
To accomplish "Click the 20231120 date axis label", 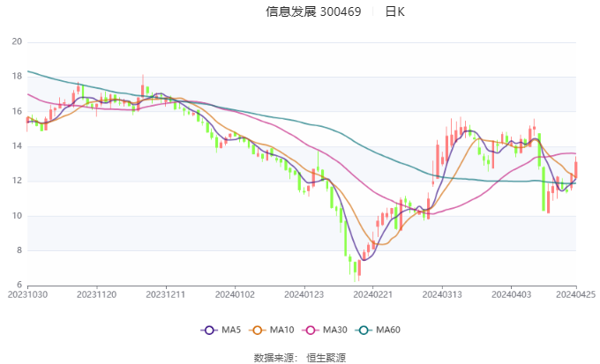I will tap(96, 294).
